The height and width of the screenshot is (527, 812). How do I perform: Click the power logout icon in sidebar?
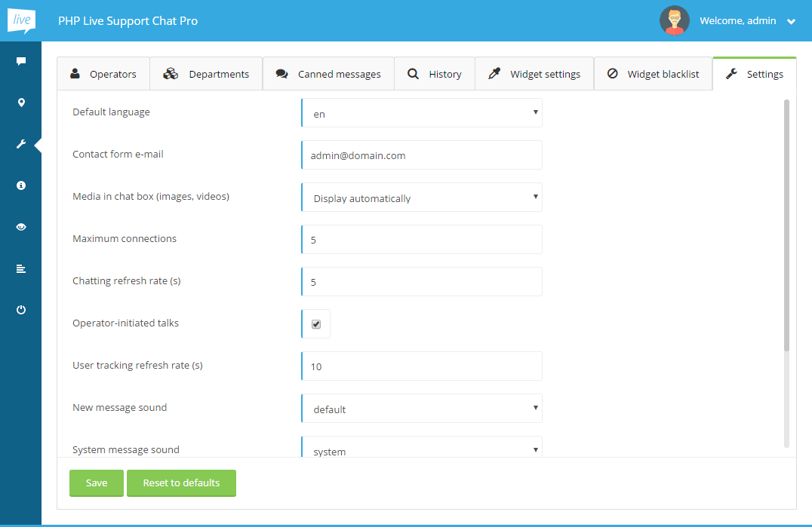(x=21, y=310)
